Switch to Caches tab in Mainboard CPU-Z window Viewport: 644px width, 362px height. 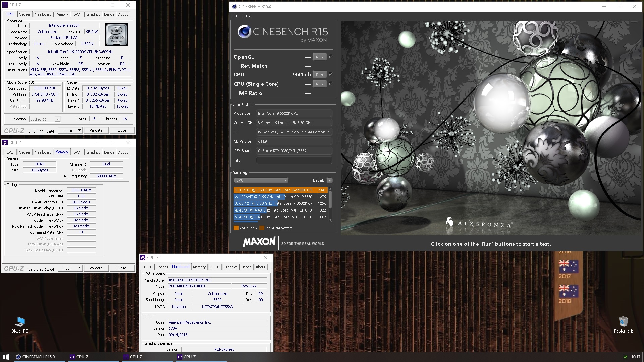click(162, 267)
